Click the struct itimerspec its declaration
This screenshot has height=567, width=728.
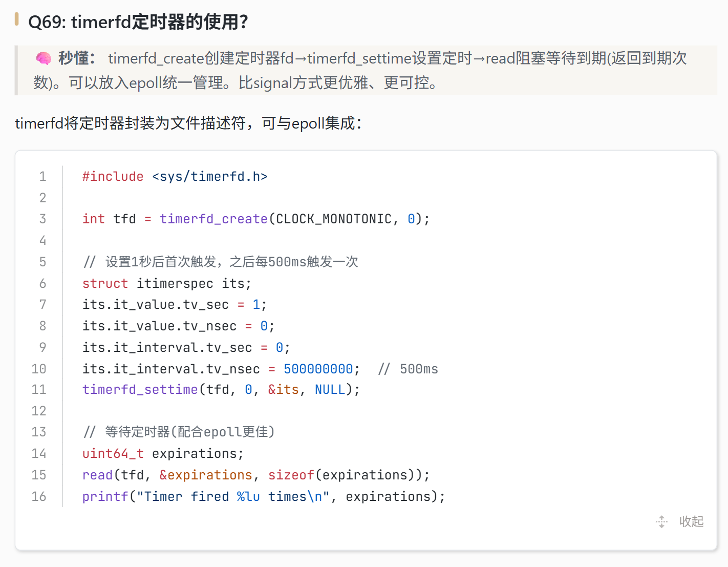tap(167, 283)
